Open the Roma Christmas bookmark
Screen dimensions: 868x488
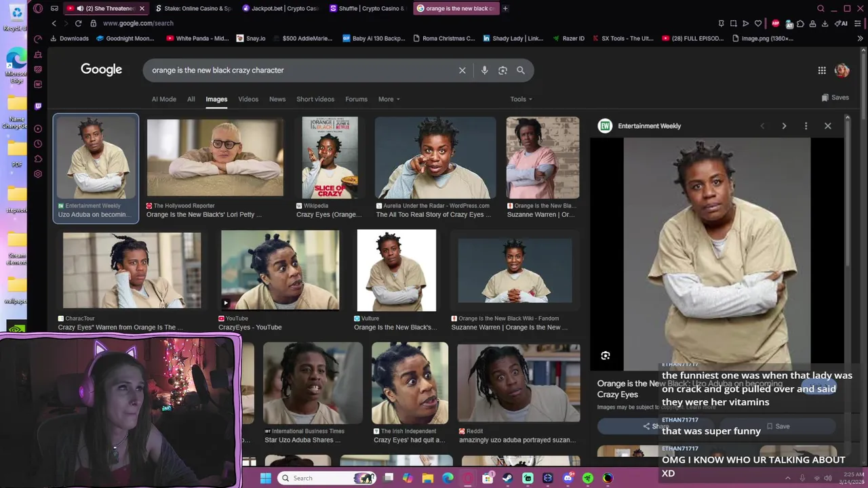click(x=443, y=39)
